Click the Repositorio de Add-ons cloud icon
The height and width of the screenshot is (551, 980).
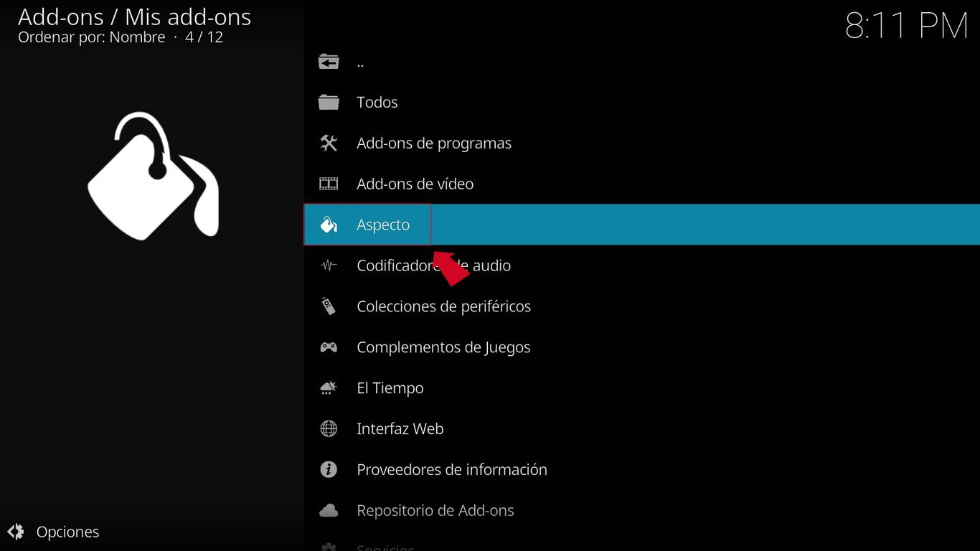tap(329, 510)
